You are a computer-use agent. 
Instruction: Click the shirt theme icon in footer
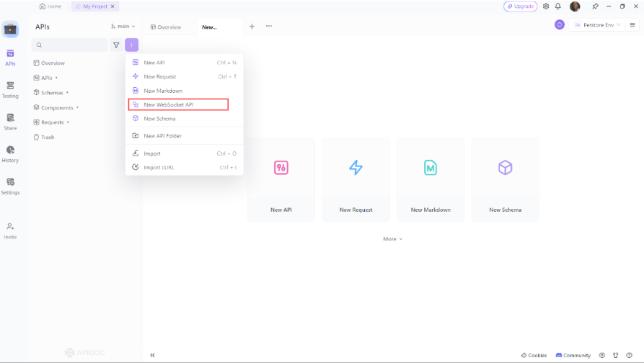pos(616,355)
